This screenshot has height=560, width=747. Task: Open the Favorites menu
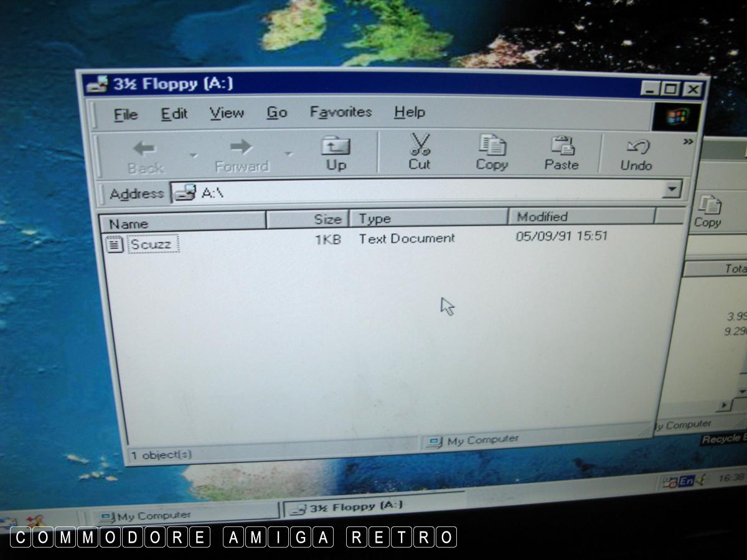(x=341, y=113)
